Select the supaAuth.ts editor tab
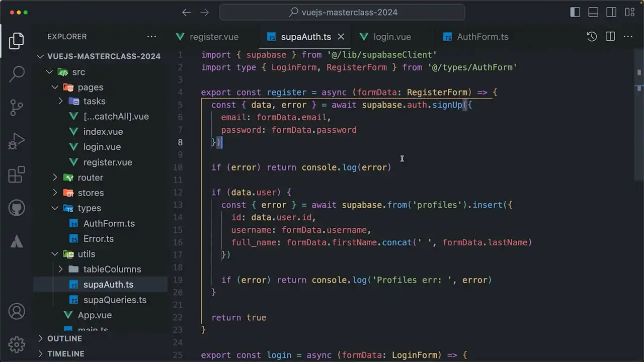644x362 pixels. click(306, 37)
